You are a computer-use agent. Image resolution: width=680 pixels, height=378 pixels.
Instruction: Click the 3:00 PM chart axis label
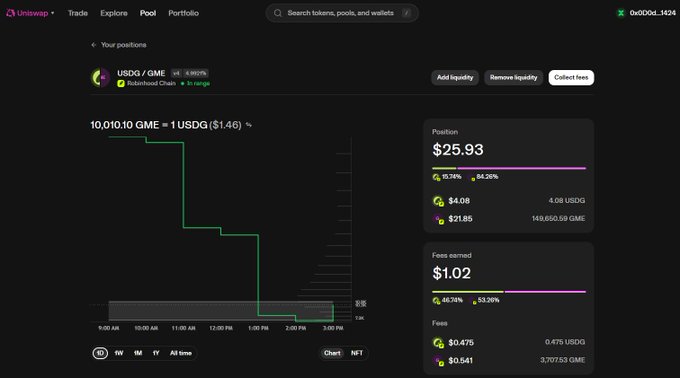point(333,328)
